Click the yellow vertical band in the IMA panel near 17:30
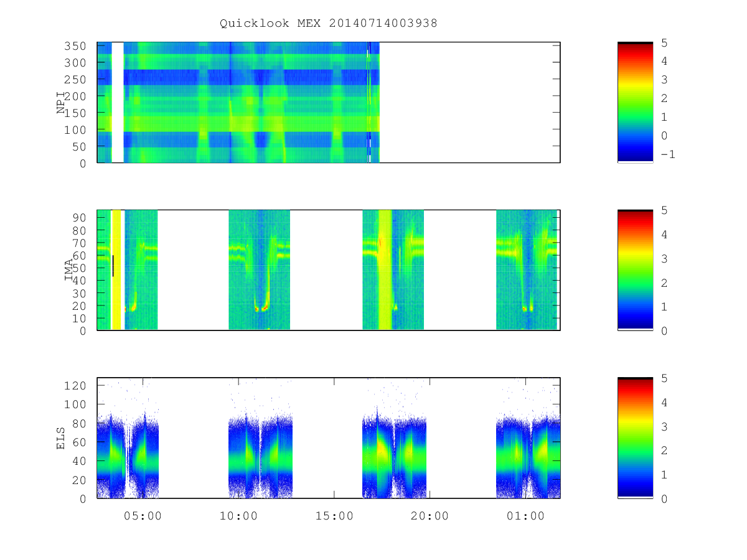 tap(385, 270)
